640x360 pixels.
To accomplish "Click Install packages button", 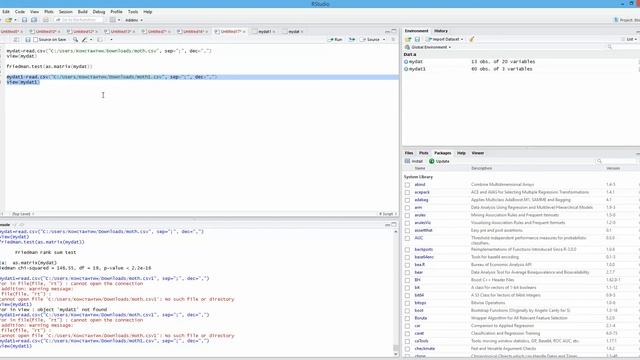I will [x=414, y=161].
